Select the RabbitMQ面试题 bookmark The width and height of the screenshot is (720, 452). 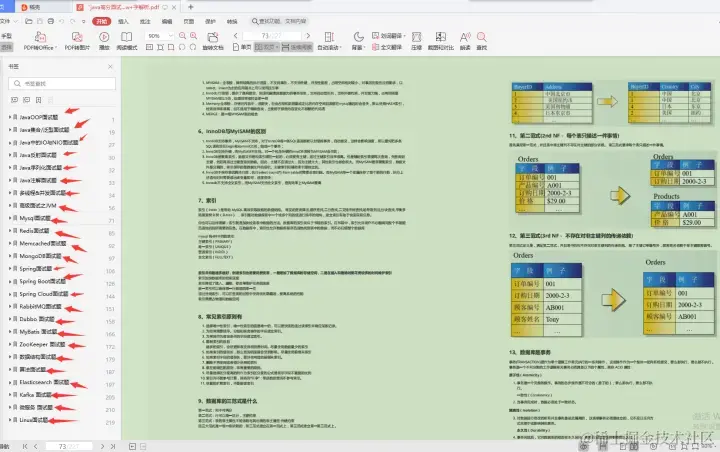(40, 306)
